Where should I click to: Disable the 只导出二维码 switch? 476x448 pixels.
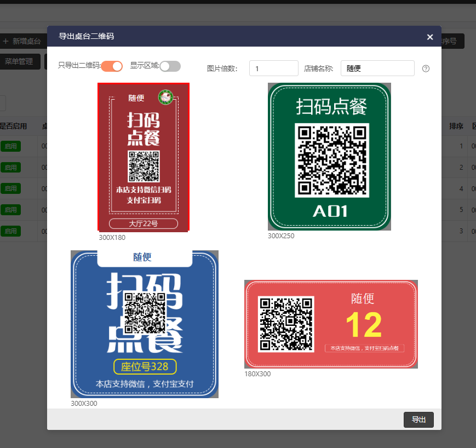coord(112,66)
